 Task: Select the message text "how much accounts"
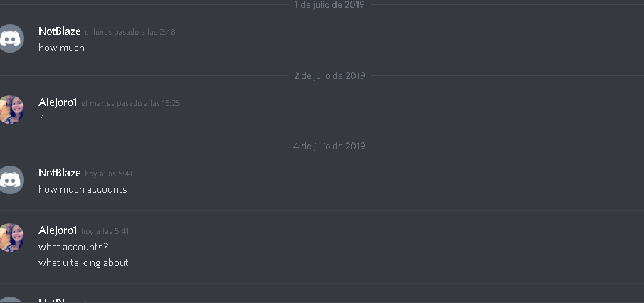(x=83, y=189)
